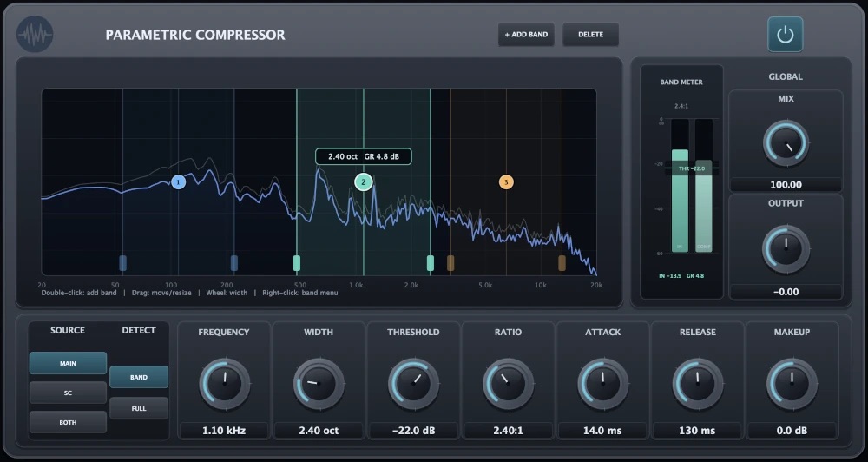Set source to MAIN

(x=68, y=363)
